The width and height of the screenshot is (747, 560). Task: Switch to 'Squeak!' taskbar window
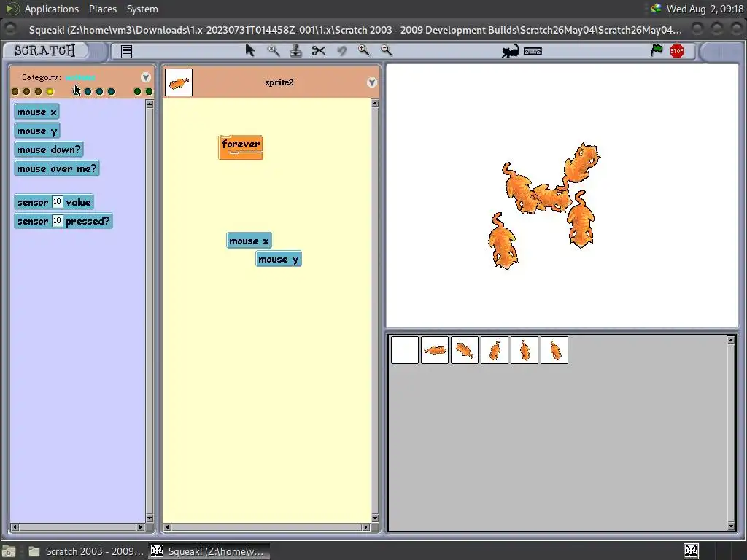point(209,551)
